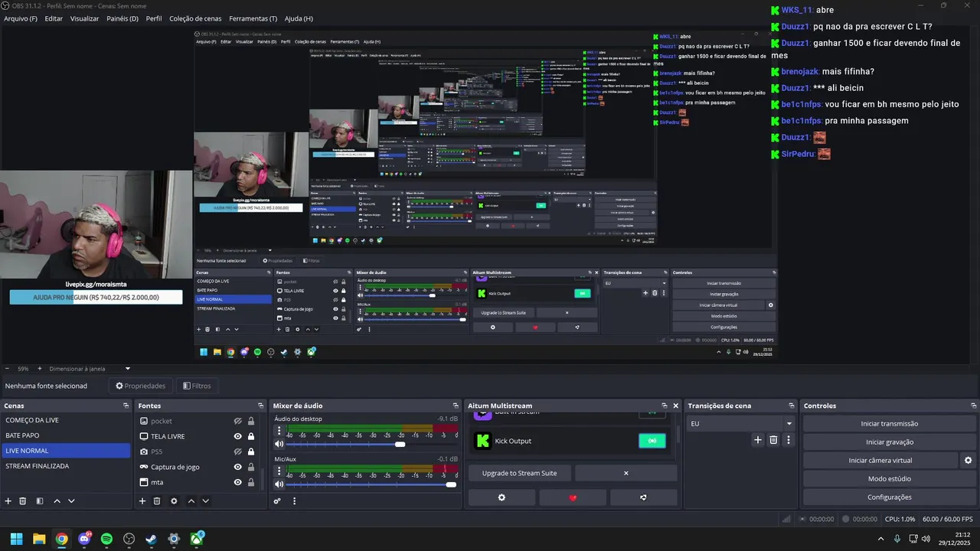The width and height of the screenshot is (980, 551).
Task: Adjust the Áudio do desktop volume slider
Action: coord(374,444)
